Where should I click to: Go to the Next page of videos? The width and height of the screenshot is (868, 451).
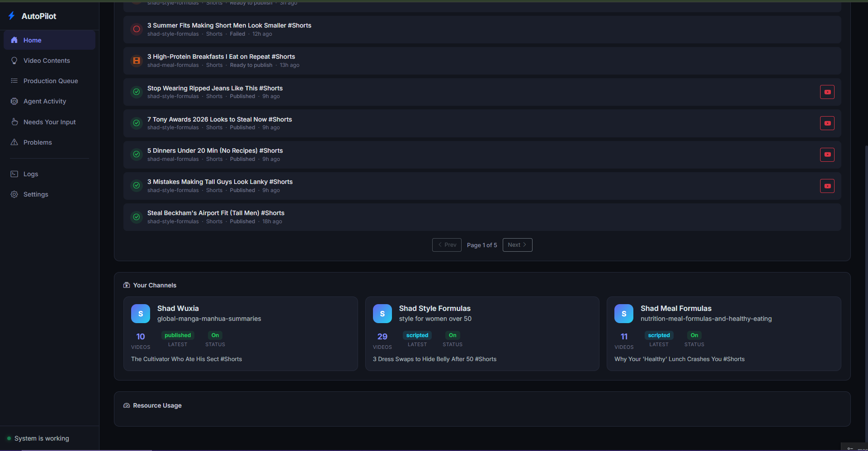517,245
